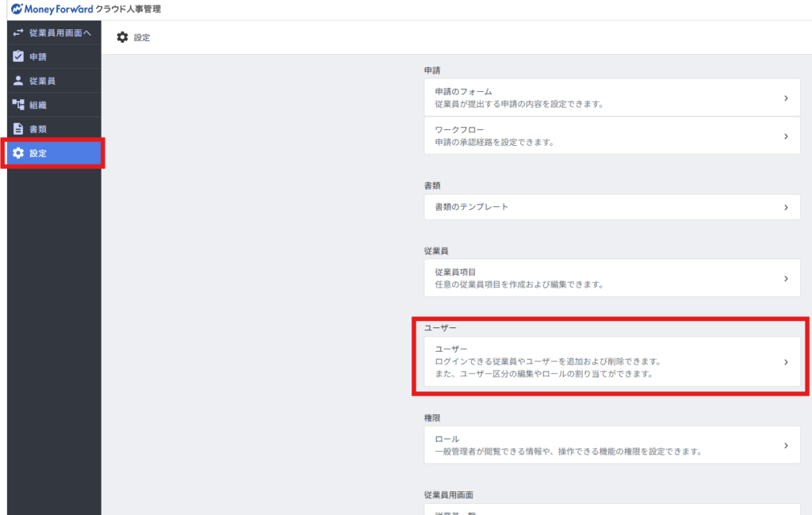The width and height of the screenshot is (812, 515).
Task: Expand the 書類のテンプレート row chevron
Action: [x=785, y=207]
